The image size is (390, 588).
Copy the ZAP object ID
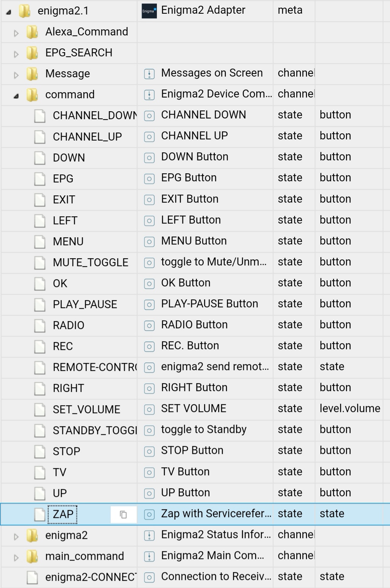point(123,514)
